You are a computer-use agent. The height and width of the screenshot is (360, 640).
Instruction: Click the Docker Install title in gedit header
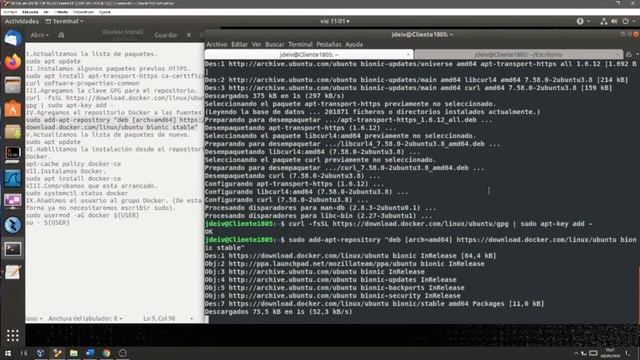tap(122, 32)
